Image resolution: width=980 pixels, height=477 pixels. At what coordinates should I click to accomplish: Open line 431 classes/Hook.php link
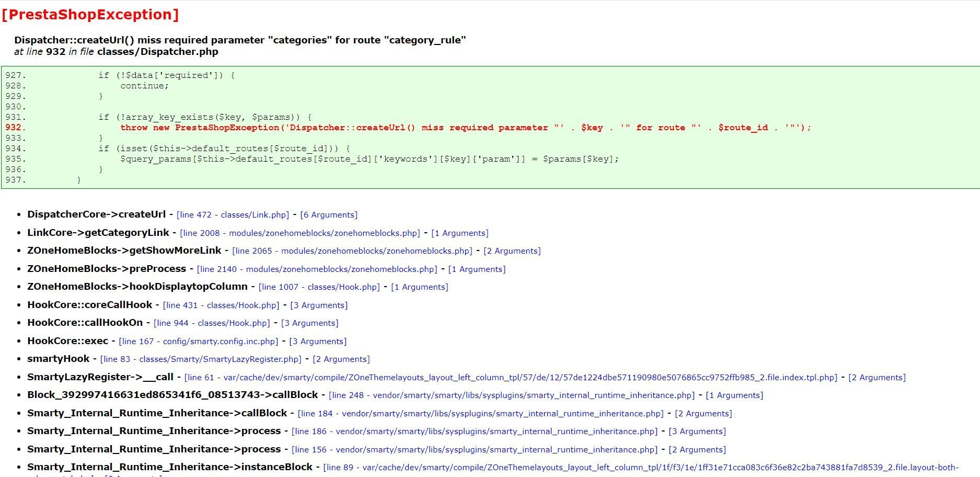pos(221,305)
